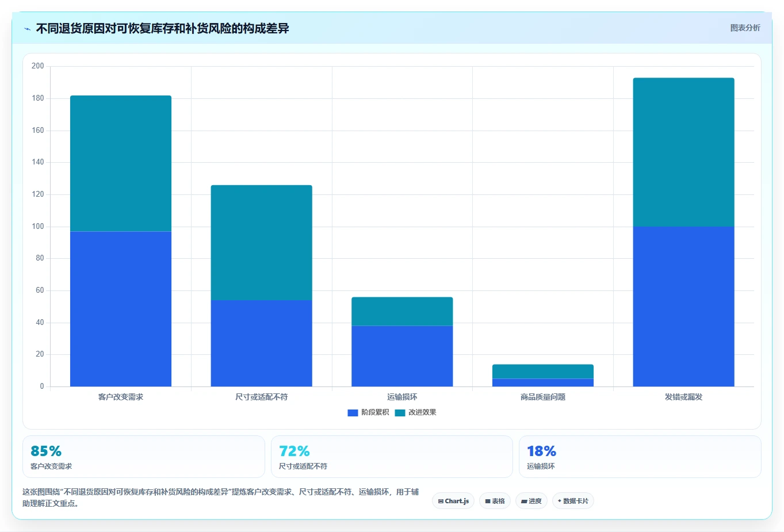This screenshot has width=784, height=532.
Task: Click the lightning icon beside the chart title
Action: tap(27, 29)
